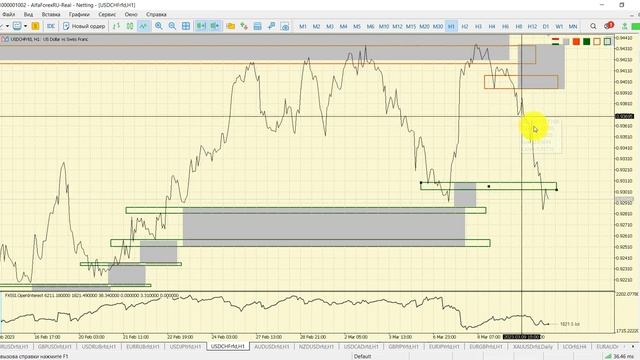
Task: Open the Вид menu
Action: coord(28,14)
